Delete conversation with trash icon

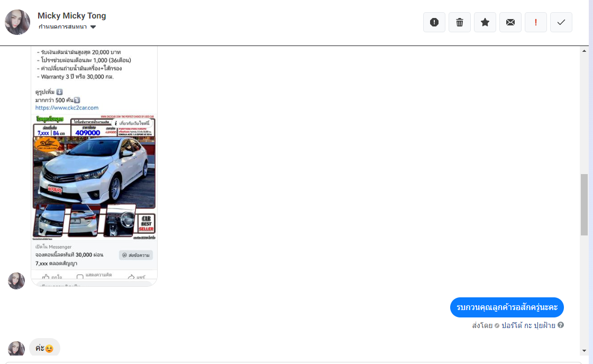(460, 22)
